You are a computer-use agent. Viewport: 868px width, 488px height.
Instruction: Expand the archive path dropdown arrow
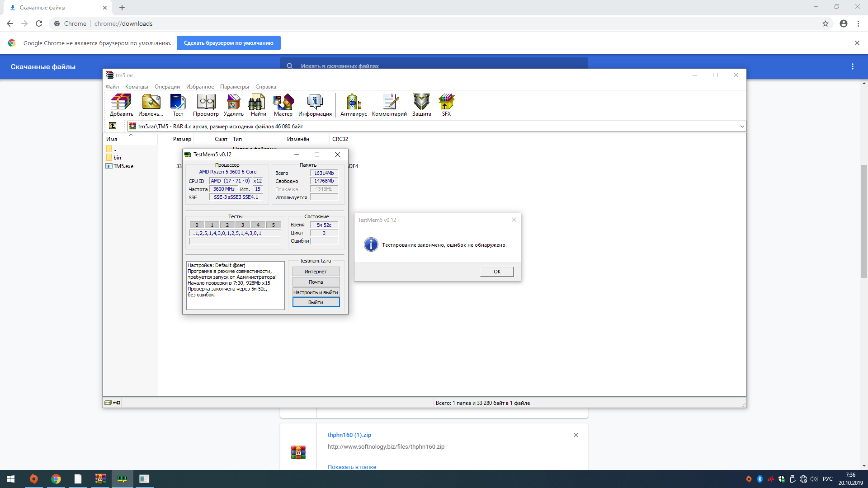pos(742,127)
